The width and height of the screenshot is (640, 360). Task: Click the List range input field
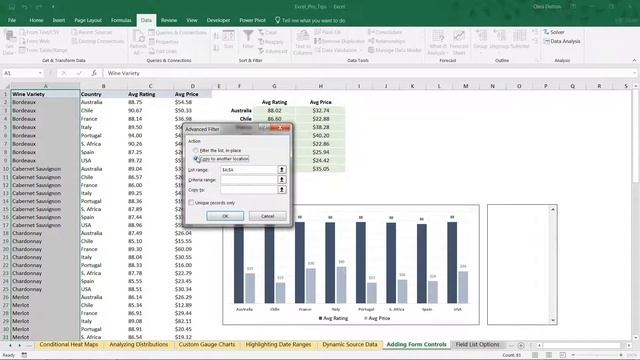pyautogui.click(x=249, y=169)
